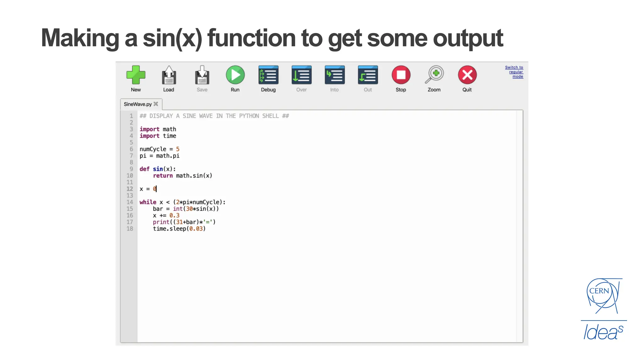Switch to the SineWave.py tab
The width and height of the screenshot is (644, 362).
point(138,104)
